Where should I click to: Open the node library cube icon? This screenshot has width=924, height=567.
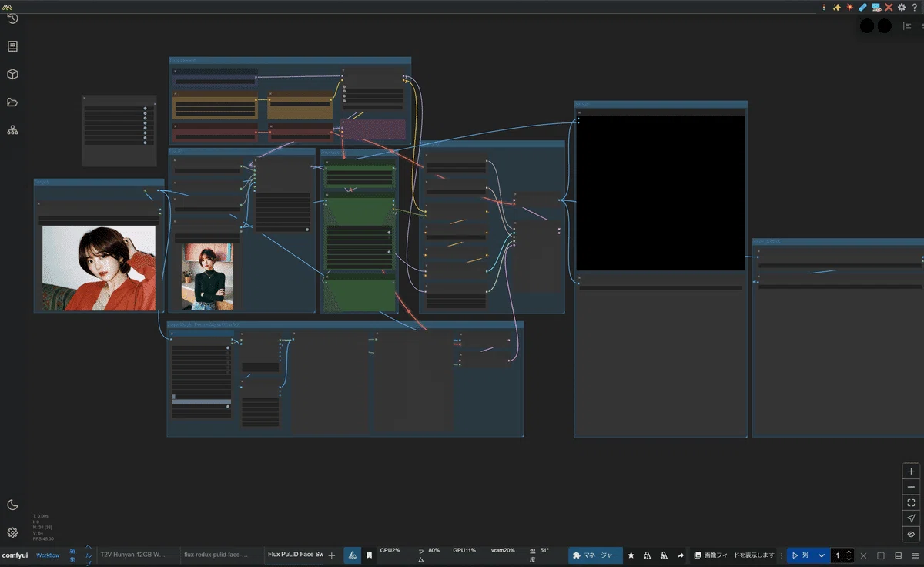pos(12,74)
